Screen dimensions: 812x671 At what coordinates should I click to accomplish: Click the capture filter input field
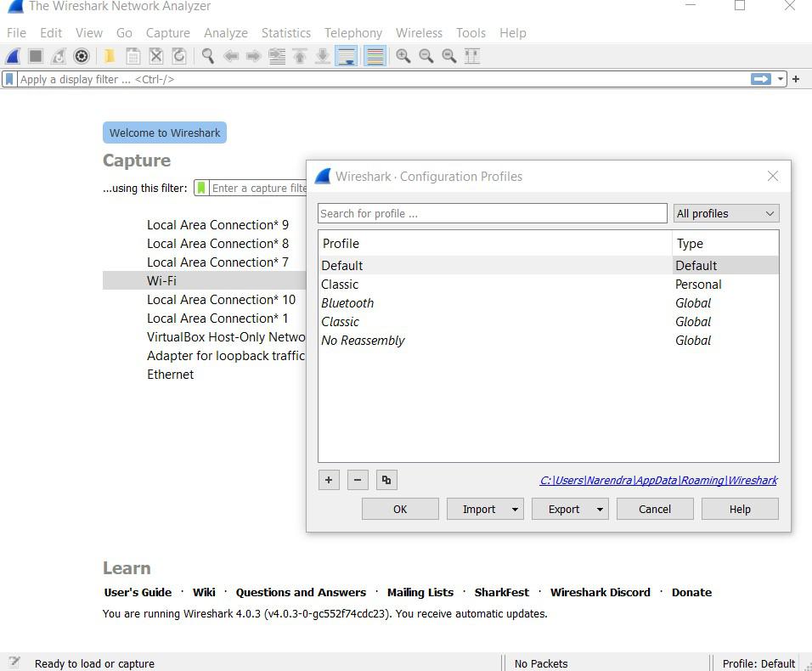(258, 188)
